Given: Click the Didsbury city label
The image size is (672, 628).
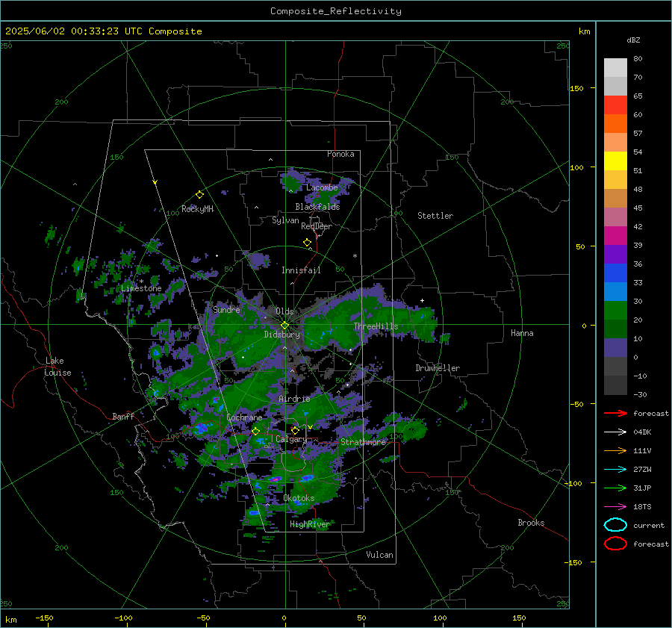Looking at the screenshot, I should pos(282,335).
